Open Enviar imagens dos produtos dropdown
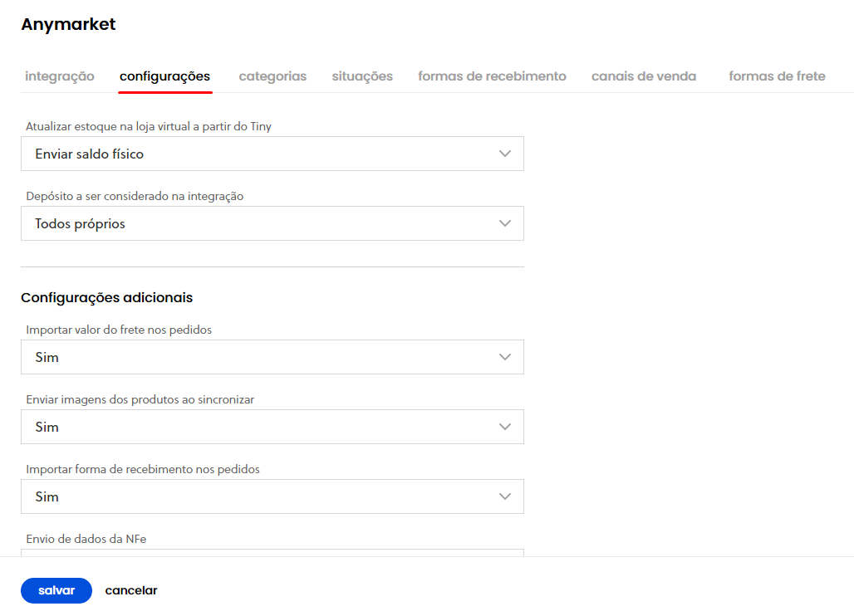The image size is (854, 616). (272, 427)
